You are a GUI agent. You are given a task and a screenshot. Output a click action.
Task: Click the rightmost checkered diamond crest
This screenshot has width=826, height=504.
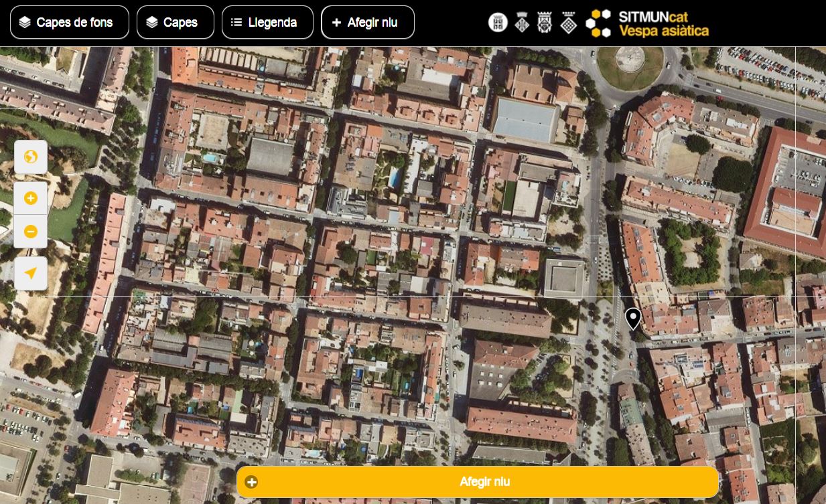569,23
